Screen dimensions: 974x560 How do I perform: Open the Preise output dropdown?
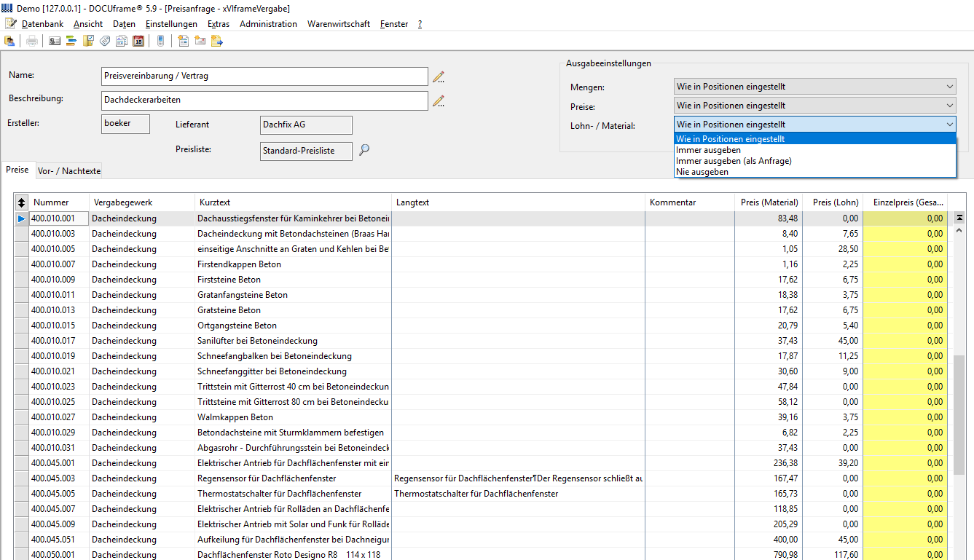click(x=815, y=106)
